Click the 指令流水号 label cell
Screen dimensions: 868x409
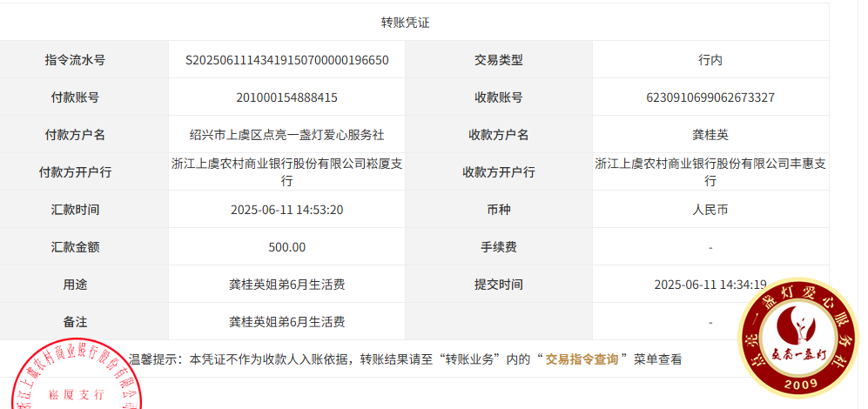[x=75, y=60]
